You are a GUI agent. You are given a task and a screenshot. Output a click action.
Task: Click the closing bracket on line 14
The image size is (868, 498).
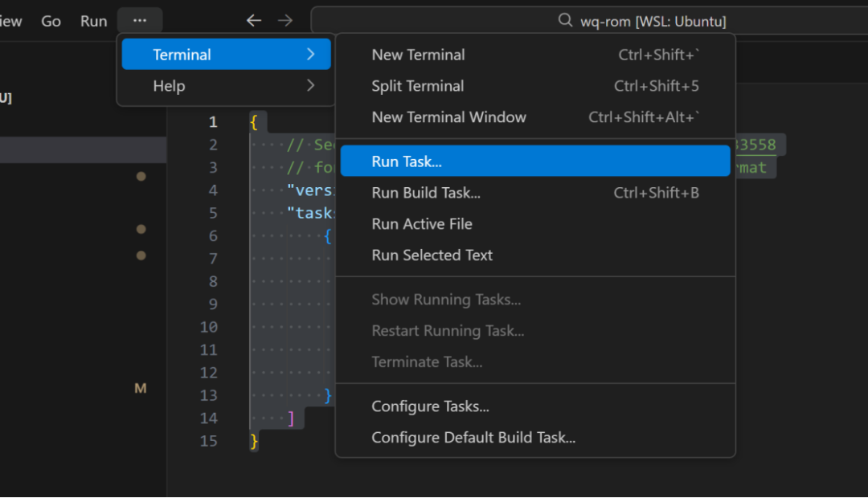point(291,418)
